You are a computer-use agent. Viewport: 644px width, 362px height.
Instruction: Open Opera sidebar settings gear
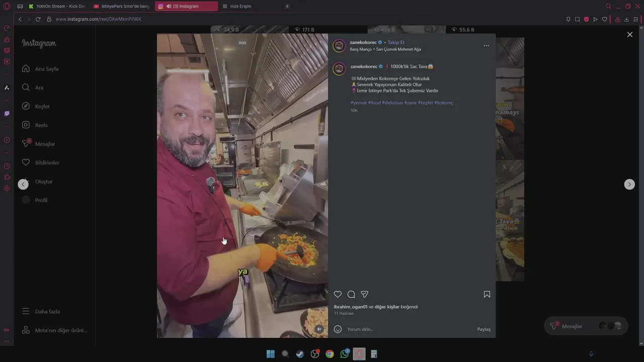pos(7,188)
